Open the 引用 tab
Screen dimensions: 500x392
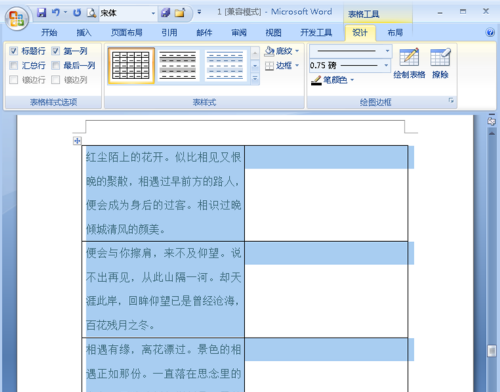click(169, 33)
